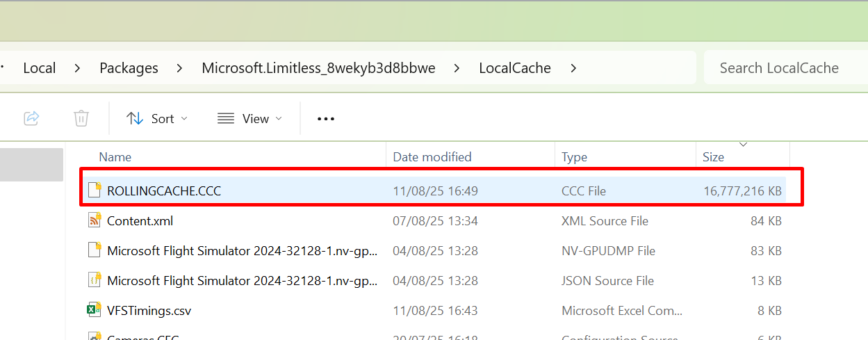Expand the chevron between Packages and Microsoft.Limitless
The image size is (868, 340).
tap(180, 68)
